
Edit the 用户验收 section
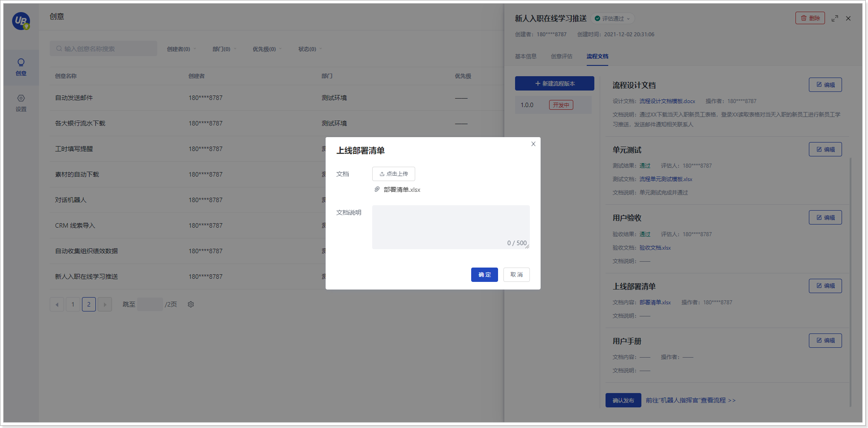[x=825, y=217]
